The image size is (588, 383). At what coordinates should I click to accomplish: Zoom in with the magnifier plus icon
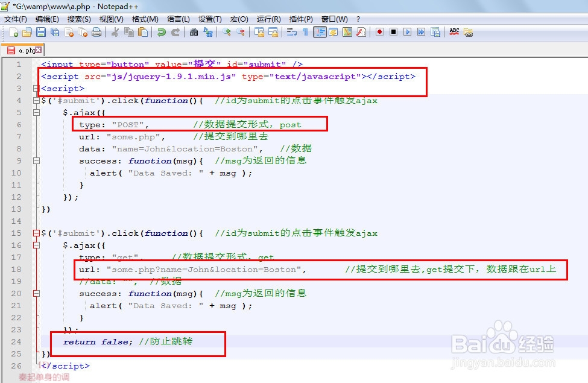pos(226,32)
